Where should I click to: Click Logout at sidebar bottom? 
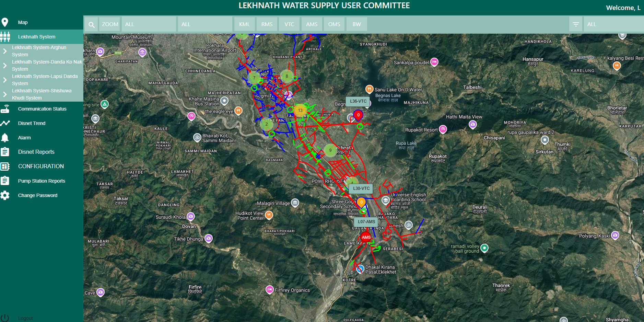tap(25, 318)
